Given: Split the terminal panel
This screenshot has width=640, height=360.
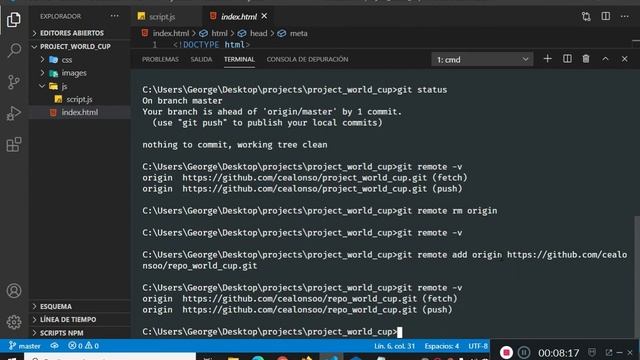Looking at the screenshot, I should pos(567,59).
